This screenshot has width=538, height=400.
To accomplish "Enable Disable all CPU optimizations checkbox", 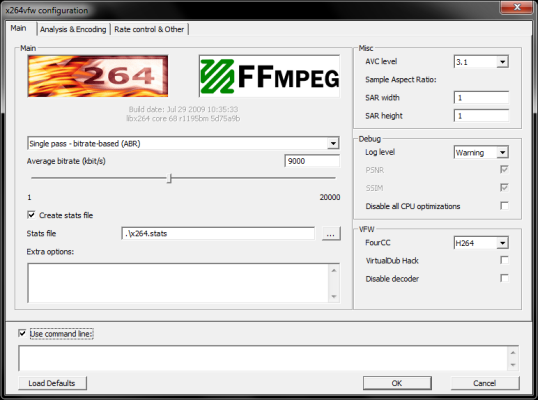I will click(504, 206).
